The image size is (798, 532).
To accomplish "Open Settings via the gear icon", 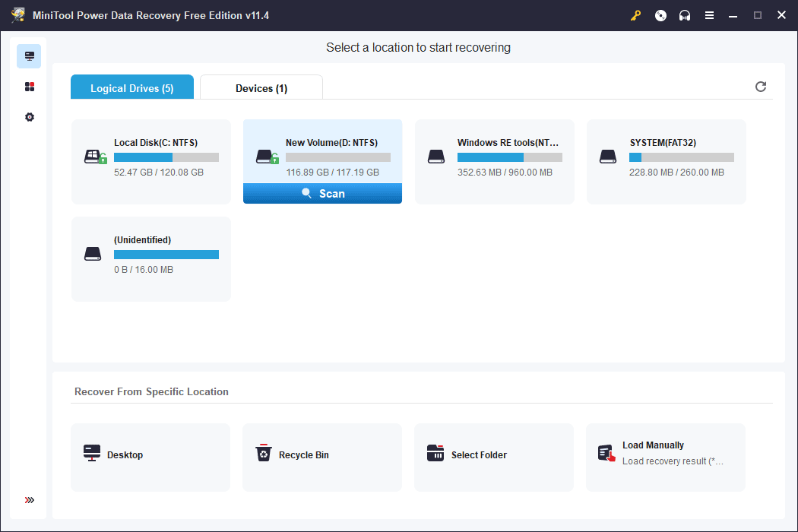I will click(x=29, y=116).
